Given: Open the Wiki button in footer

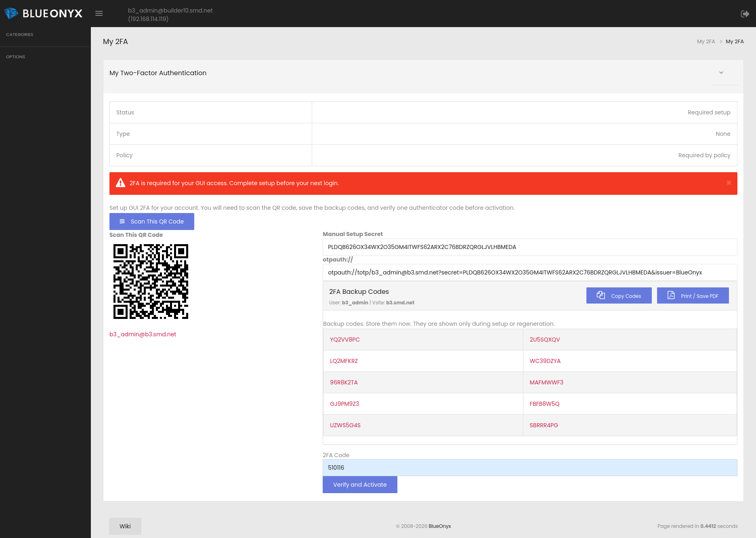Looking at the screenshot, I should [125, 526].
